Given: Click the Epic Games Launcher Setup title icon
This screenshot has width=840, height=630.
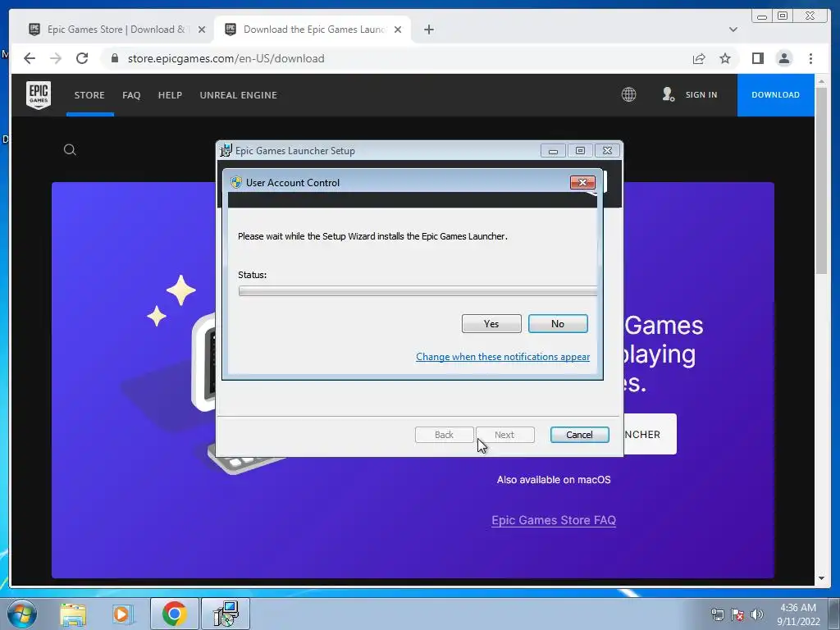Looking at the screenshot, I should (x=226, y=151).
